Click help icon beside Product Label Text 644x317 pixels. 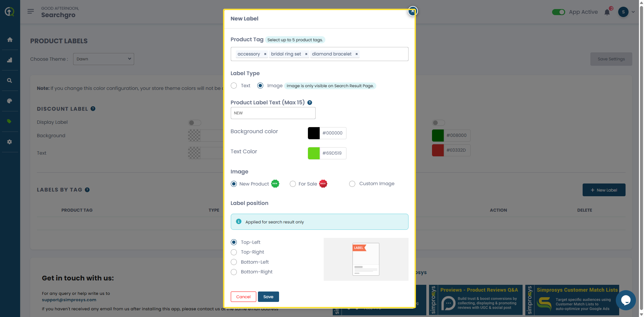[x=310, y=103]
